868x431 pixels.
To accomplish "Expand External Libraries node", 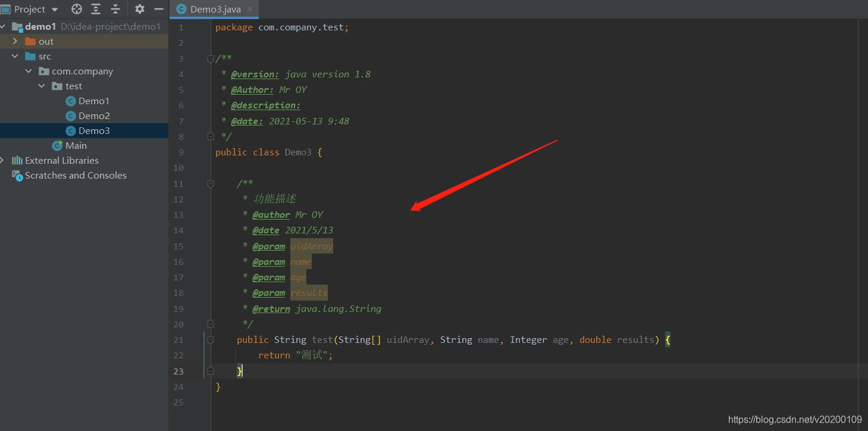I will (x=3, y=160).
